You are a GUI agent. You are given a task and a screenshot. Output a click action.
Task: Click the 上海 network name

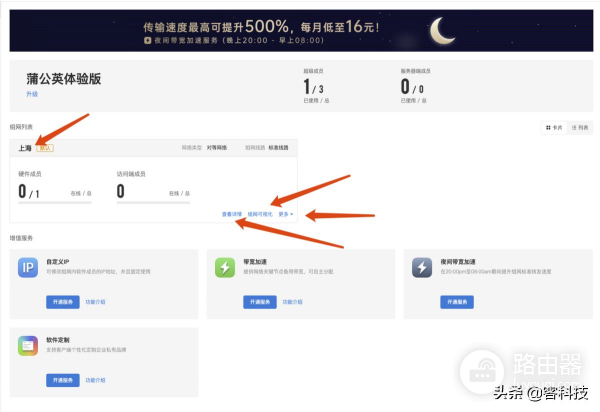click(x=25, y=148)
